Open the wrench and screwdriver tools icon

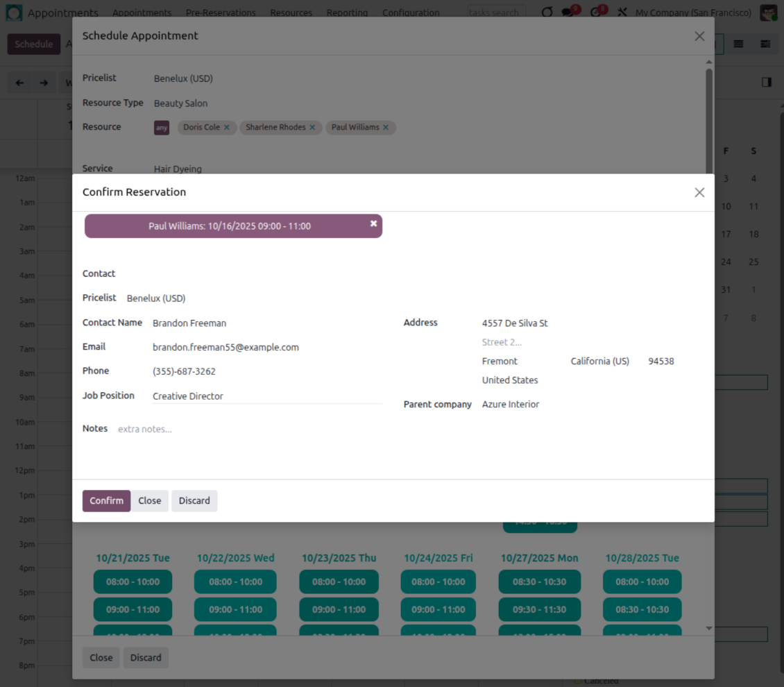coord(622,12)
